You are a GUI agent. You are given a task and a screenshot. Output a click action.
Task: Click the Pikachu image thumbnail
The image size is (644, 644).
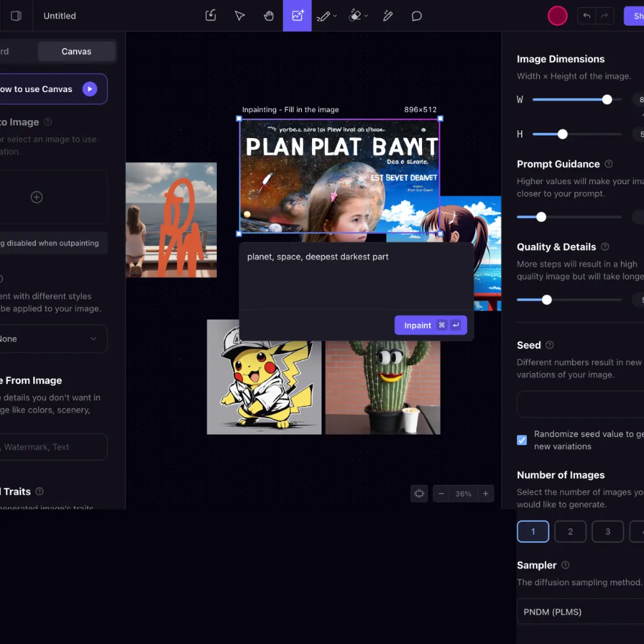point(264,377)
